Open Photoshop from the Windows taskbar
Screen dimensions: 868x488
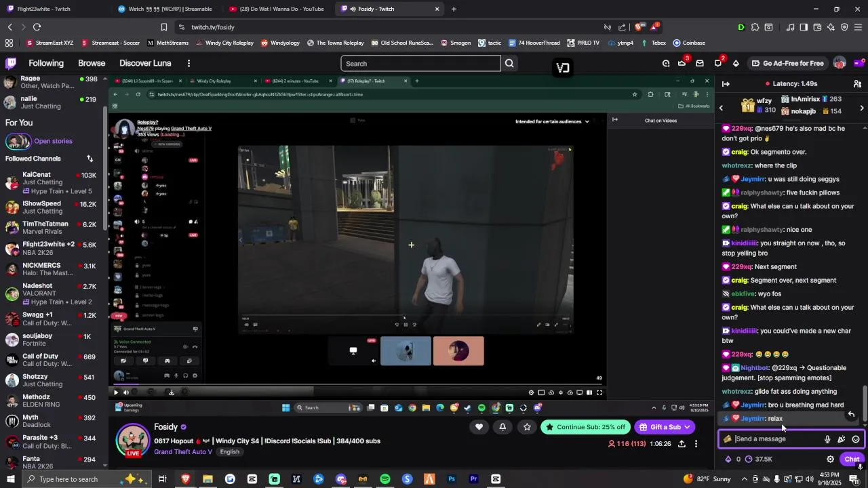pyautogui.click(x=452, y=479)
